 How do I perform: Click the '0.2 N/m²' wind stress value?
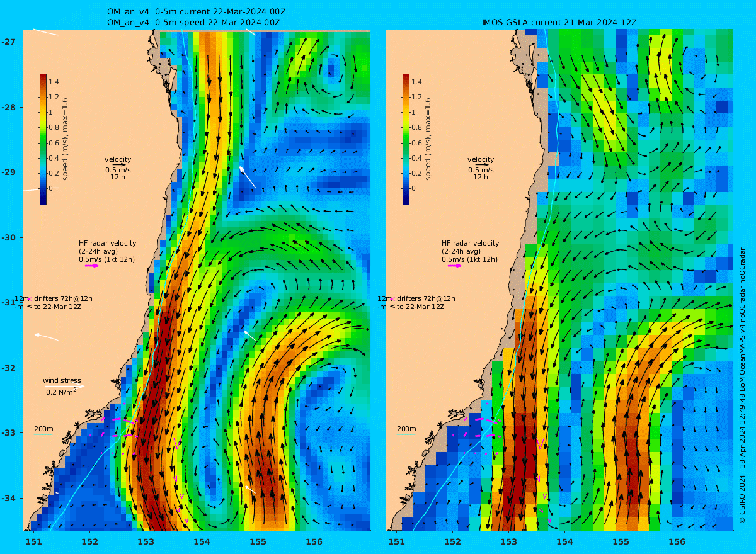click(62, 392)
